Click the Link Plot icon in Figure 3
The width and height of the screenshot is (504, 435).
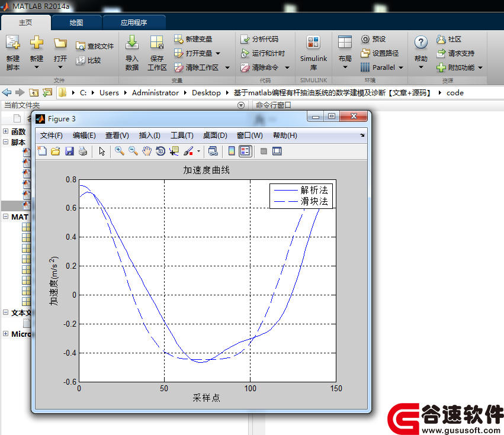coord(213,151)
